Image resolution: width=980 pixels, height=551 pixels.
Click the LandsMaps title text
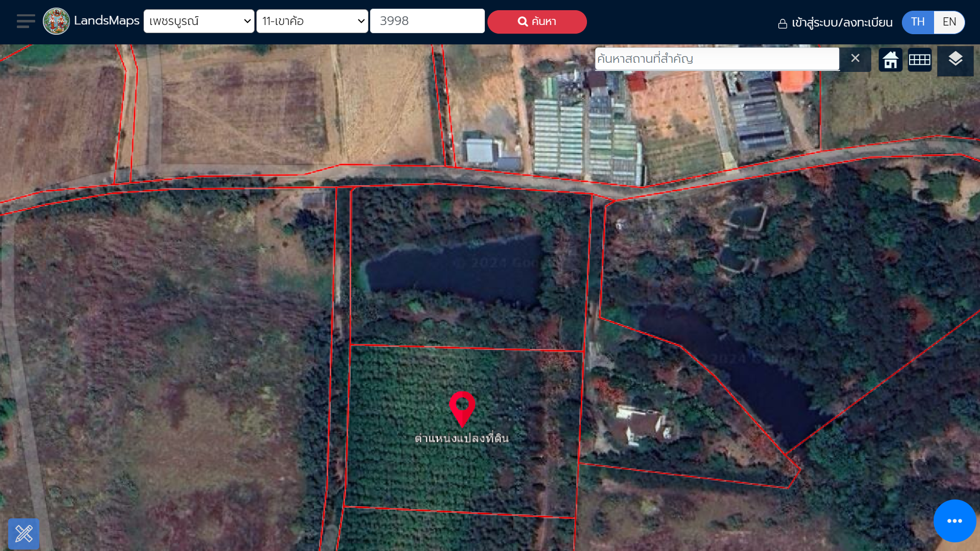point(107,21)
